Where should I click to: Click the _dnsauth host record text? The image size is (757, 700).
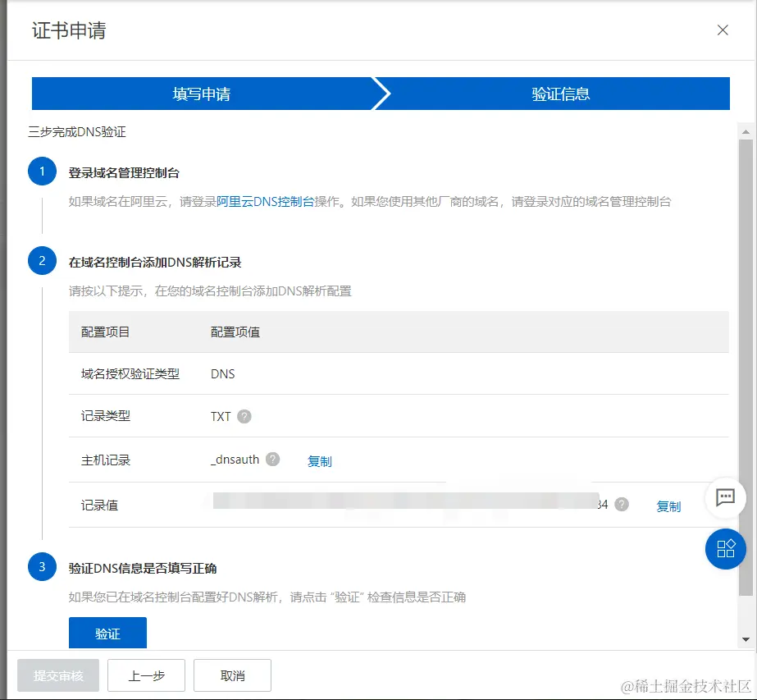(235, 460)
